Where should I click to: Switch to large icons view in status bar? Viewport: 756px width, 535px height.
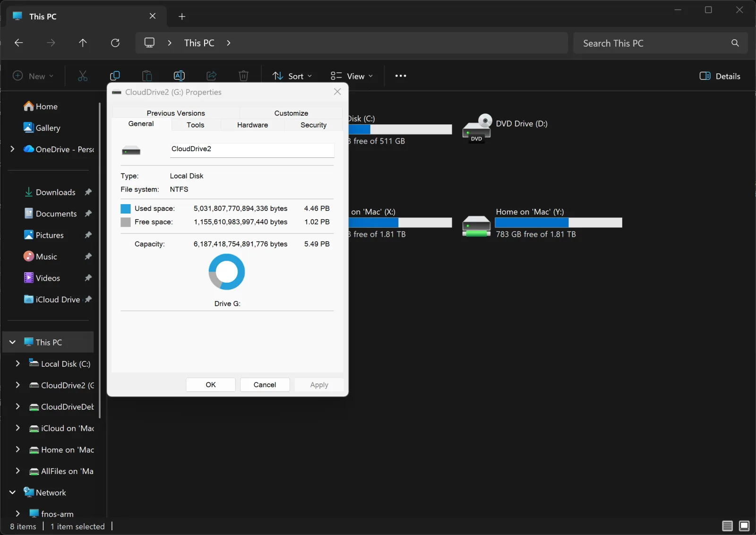(744, 526)
